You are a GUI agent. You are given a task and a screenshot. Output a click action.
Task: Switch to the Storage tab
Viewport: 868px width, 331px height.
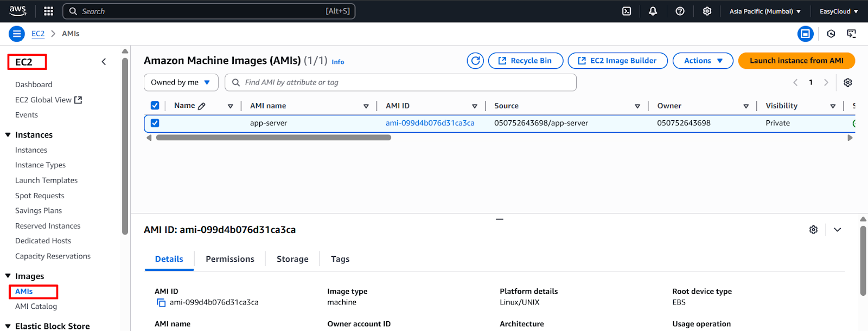(x=292, y=259)
